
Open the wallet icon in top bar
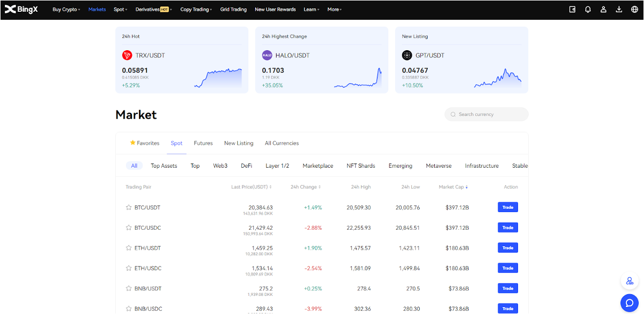(572, 9)
